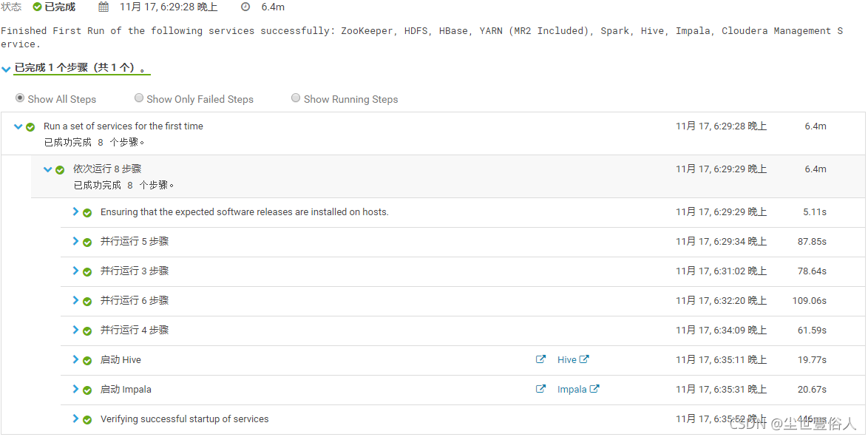Click the success icon for 并行运行 6 步骤

(87, 301)
